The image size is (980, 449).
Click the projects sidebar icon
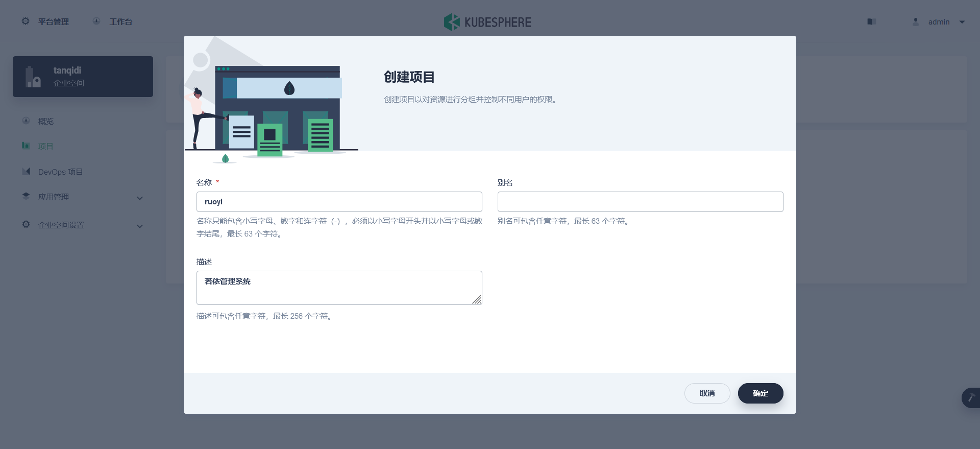[26, 146]
